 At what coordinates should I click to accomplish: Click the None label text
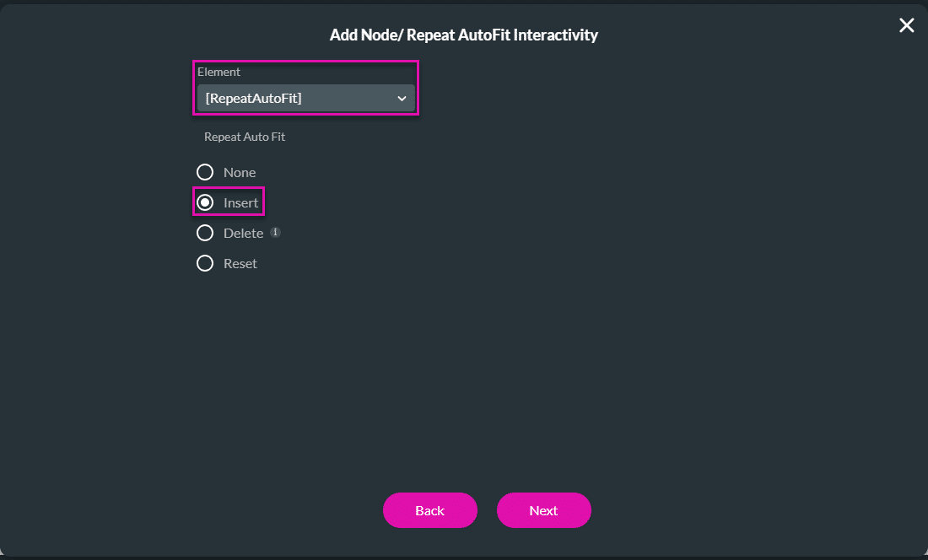click(x=239, y=171)
